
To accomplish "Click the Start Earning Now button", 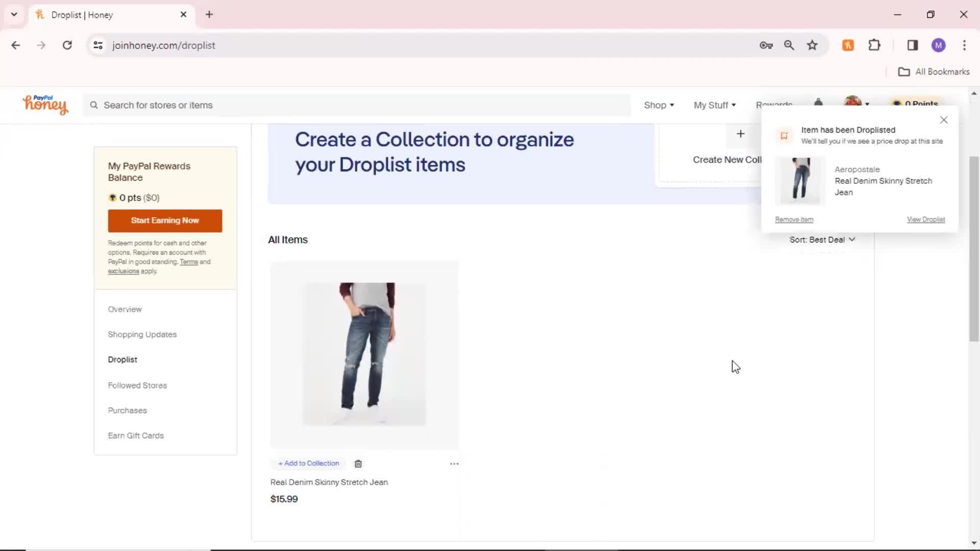I will 165,221.
